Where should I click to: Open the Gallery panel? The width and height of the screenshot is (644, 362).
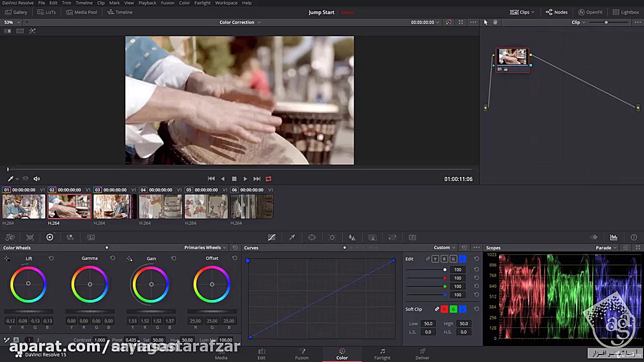[17, 12]
